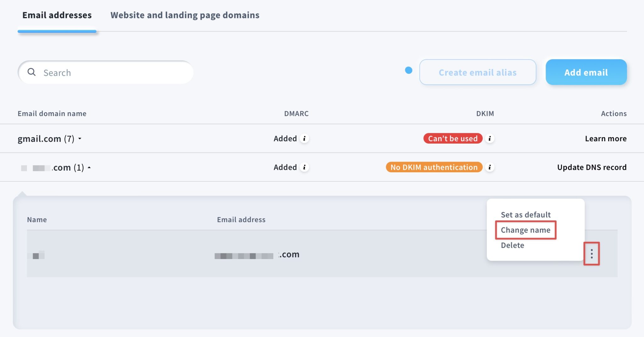Open the three-dot actions menu on the email row
This screenshot has width=644, height=337.
pyautogui.click(x=592, y=254)
